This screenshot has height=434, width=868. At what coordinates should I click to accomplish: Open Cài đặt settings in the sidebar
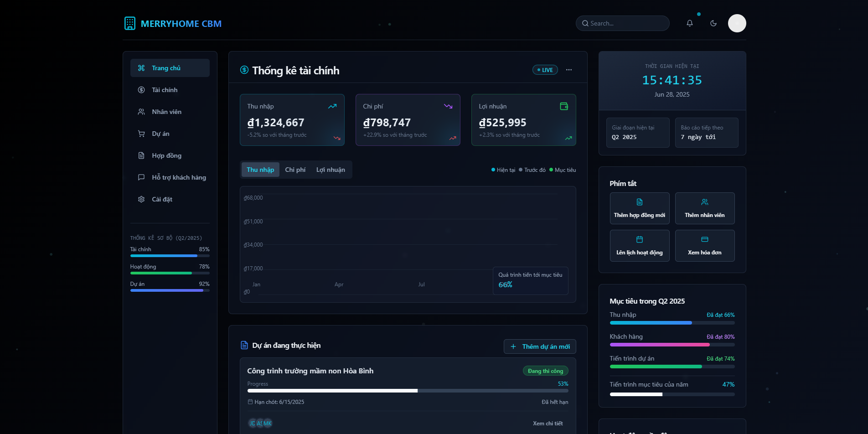170,199
